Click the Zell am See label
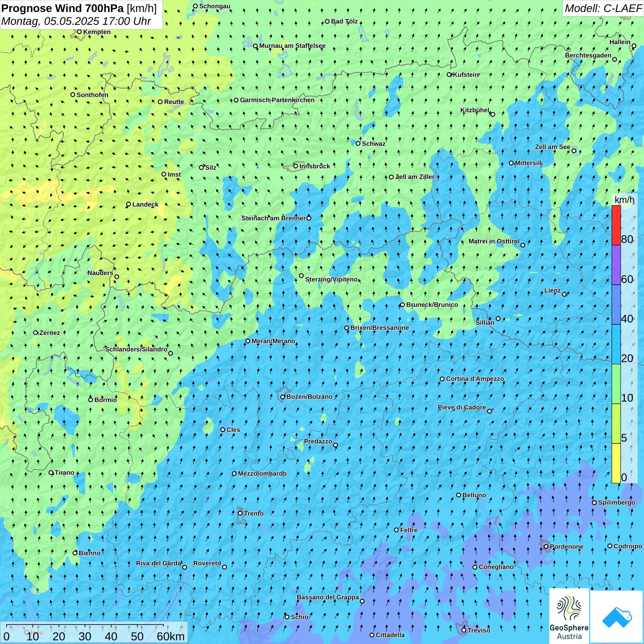The height and width of the screenshot is (644, 644). coord(552,147)
